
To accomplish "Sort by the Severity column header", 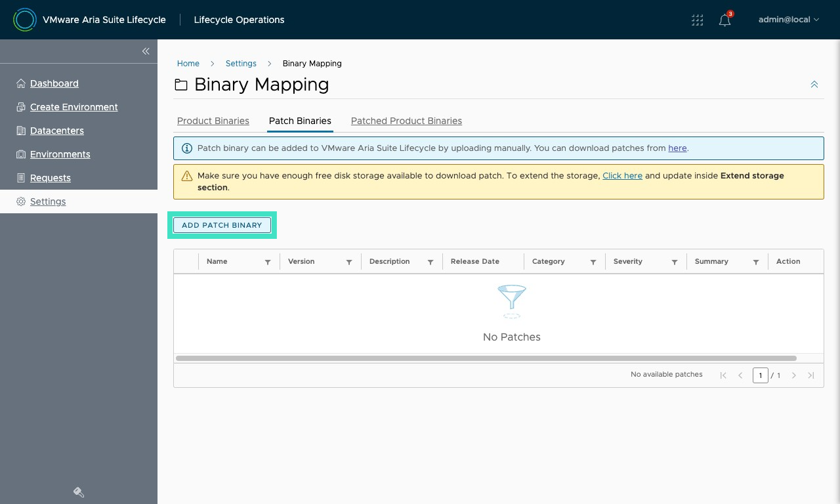I will [628, 261].
